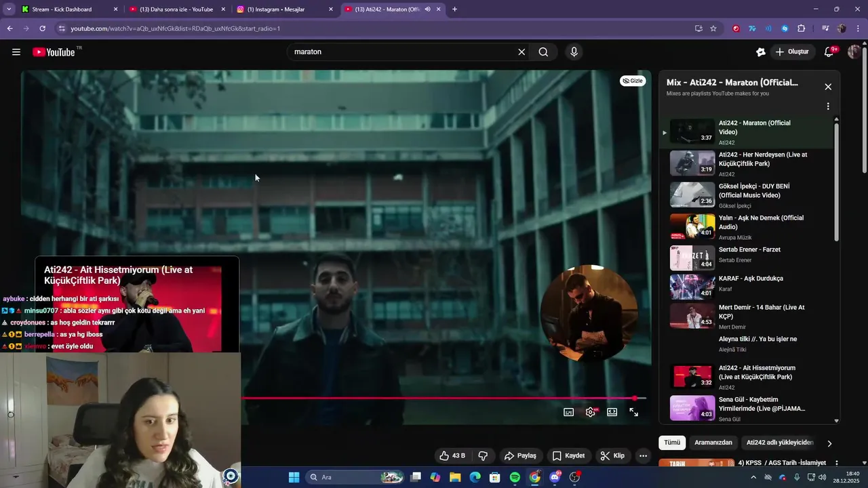868x488 pixels.
Task: Open Spotify from the taskbar
Action: 515,477
